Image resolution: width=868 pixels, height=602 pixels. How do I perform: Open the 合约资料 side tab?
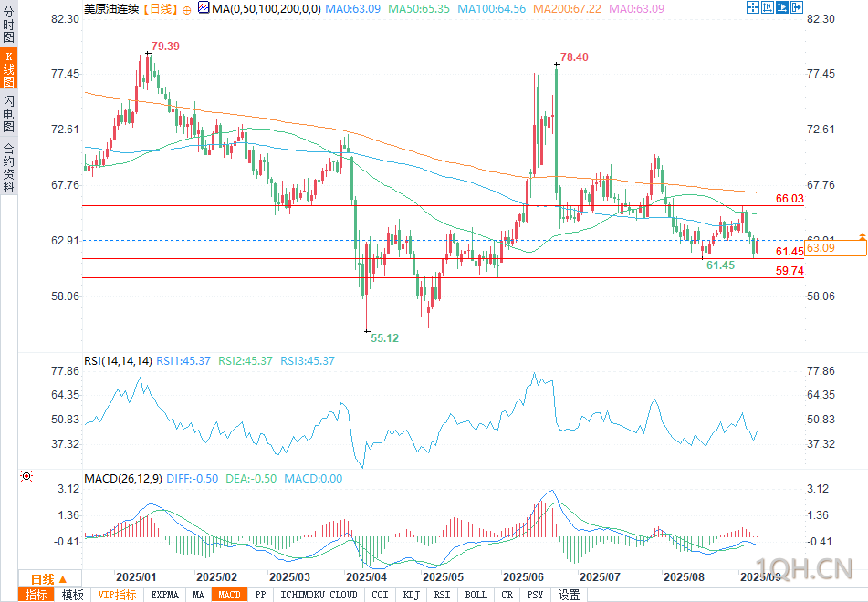tap(8, 167)
